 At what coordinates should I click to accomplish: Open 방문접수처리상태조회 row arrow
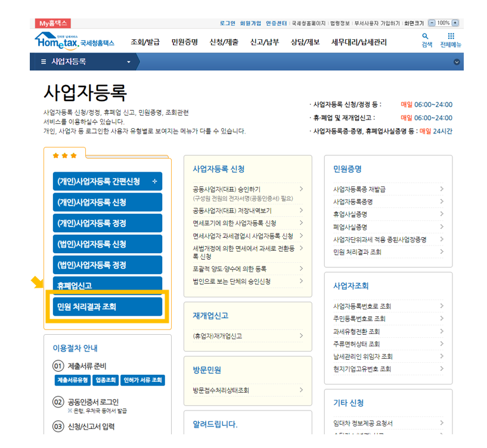pyautogui.click(x=301, y=390)
